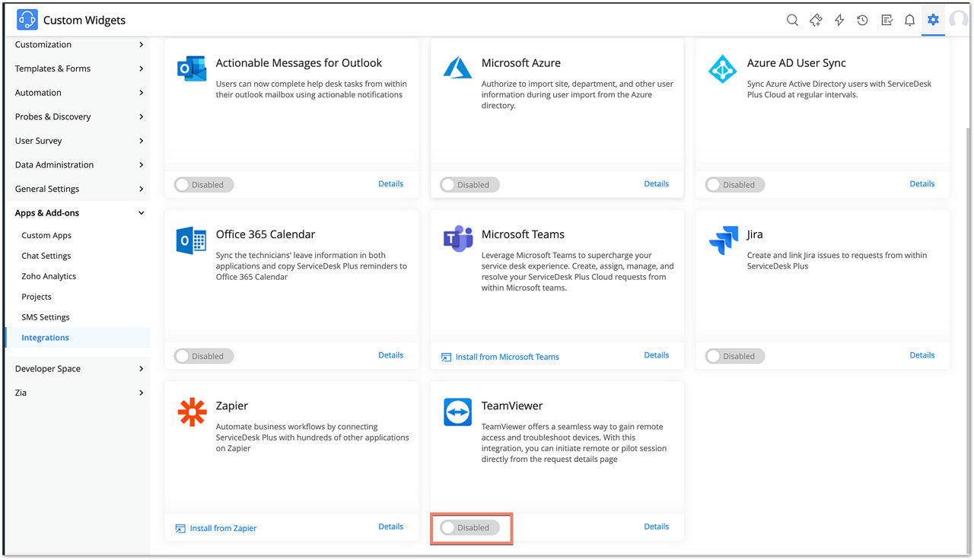Open the global search
974x560 pixels.
[792, 20]
